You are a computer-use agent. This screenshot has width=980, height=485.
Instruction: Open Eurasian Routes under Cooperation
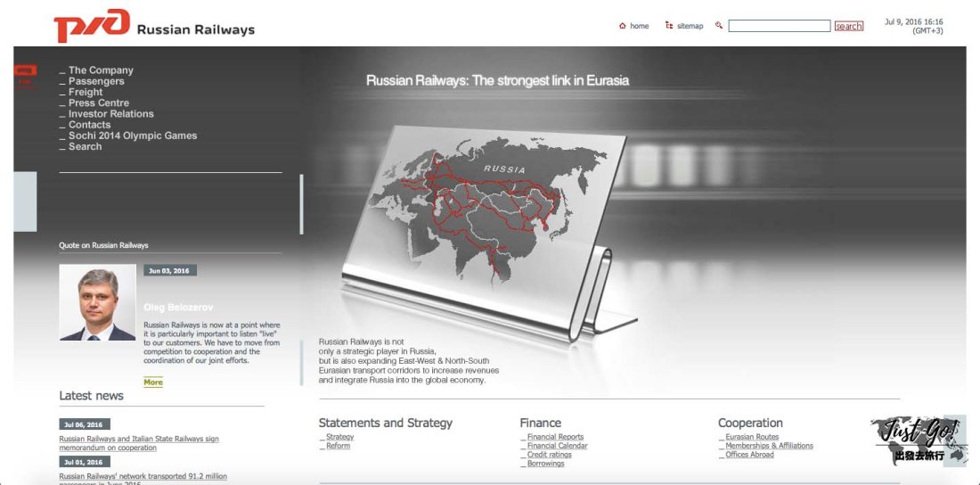click(x=752, y=437)
